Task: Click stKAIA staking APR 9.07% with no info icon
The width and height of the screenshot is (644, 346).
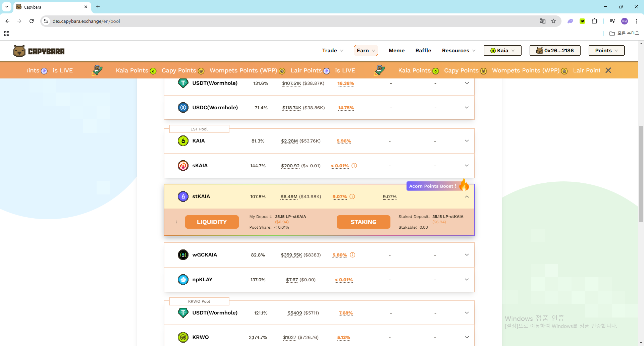Action: (x=389, y=196)
